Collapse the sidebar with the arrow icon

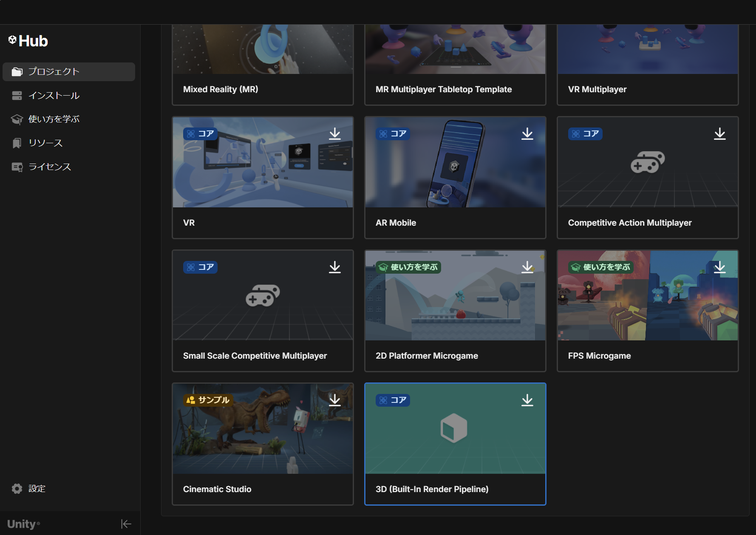[x=126, y=524]
